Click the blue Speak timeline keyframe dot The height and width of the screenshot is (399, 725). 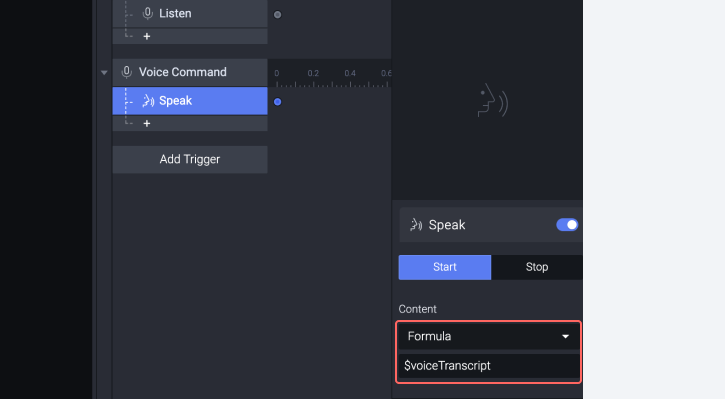(277, 102)
